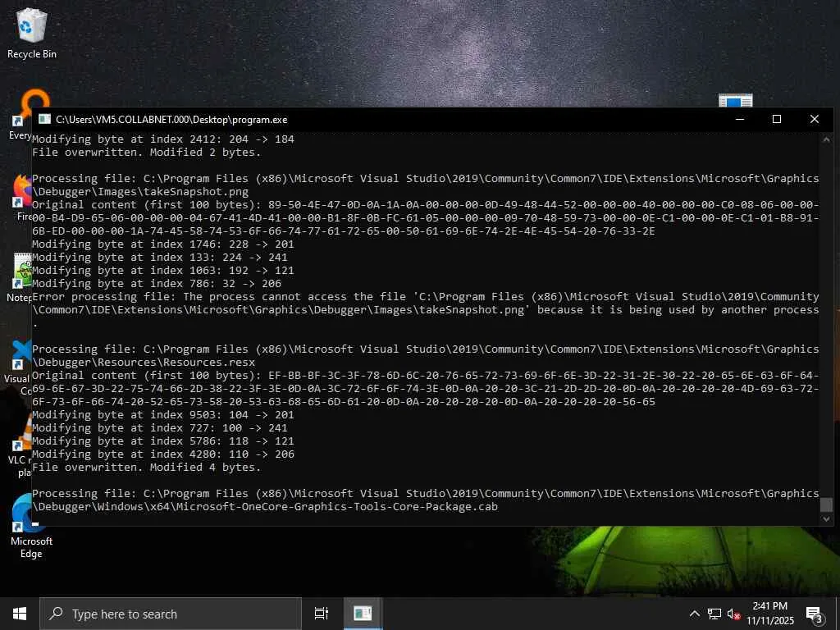Screen dimensions: 840x630
Task: Click the console scrollbar thumb
Action: click(826, 504)
